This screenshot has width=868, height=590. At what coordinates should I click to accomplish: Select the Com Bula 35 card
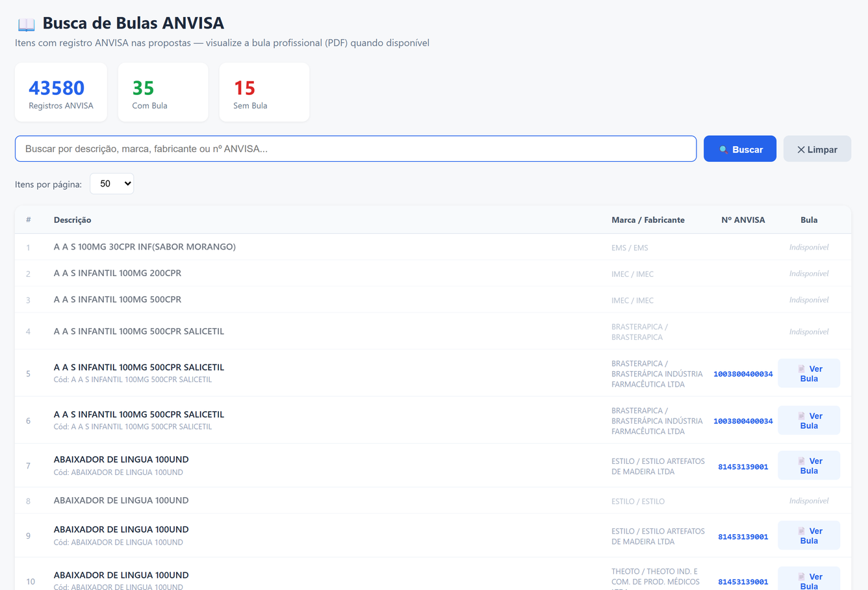point(163,92)
